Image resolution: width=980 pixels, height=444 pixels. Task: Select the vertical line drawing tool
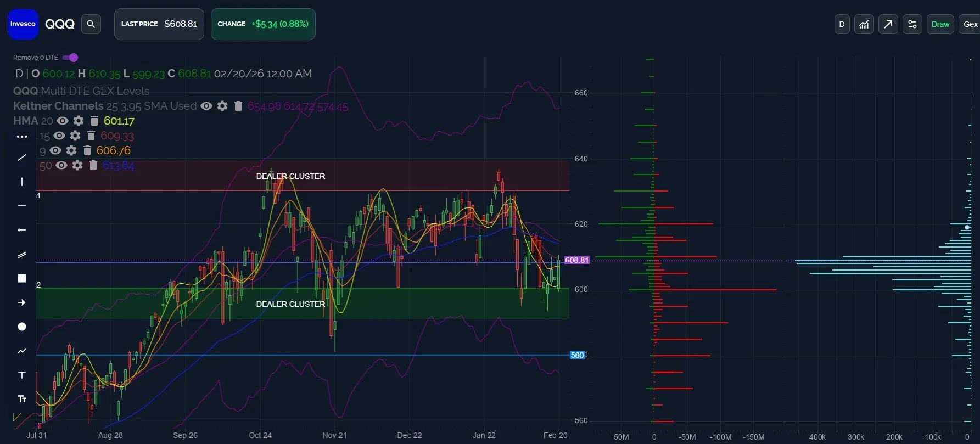(x=22, y=182)
